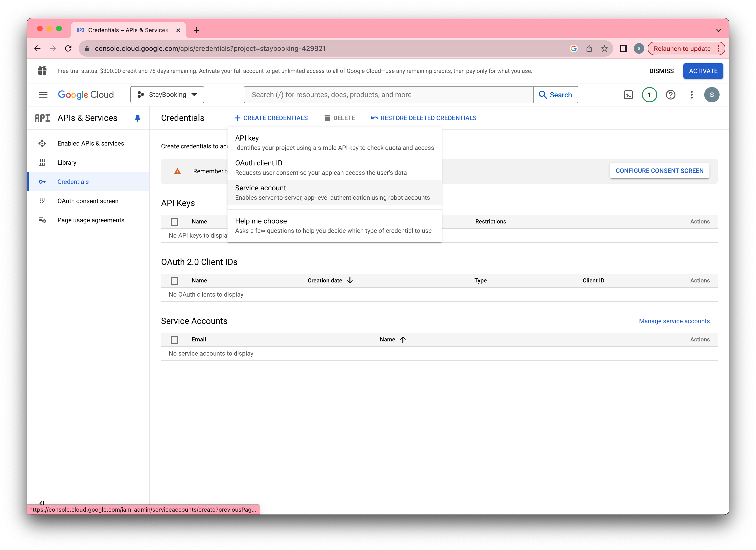Click the three-dot console settings menu icon

point(692,95)
